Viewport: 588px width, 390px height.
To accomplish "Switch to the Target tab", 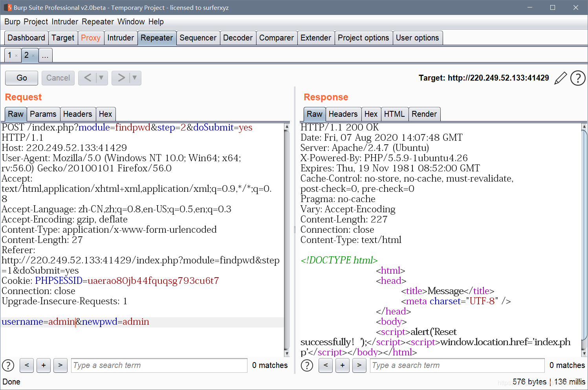I will [63, 38].
